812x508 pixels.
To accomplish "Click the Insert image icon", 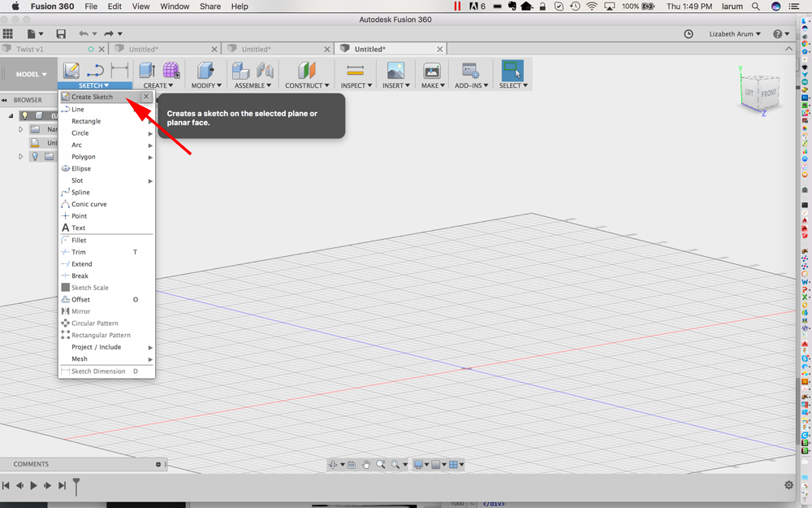I will (x=395, y=71).
